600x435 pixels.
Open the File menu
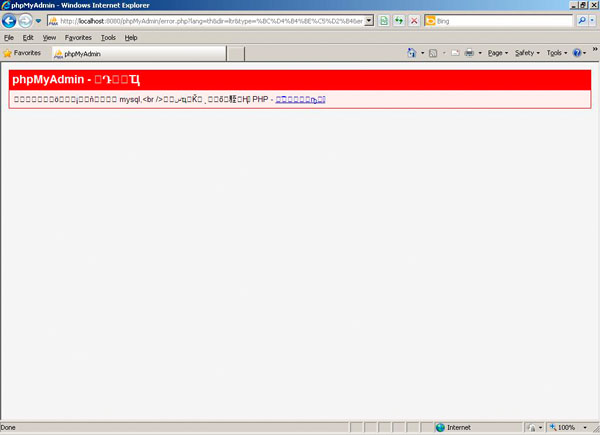9,37
